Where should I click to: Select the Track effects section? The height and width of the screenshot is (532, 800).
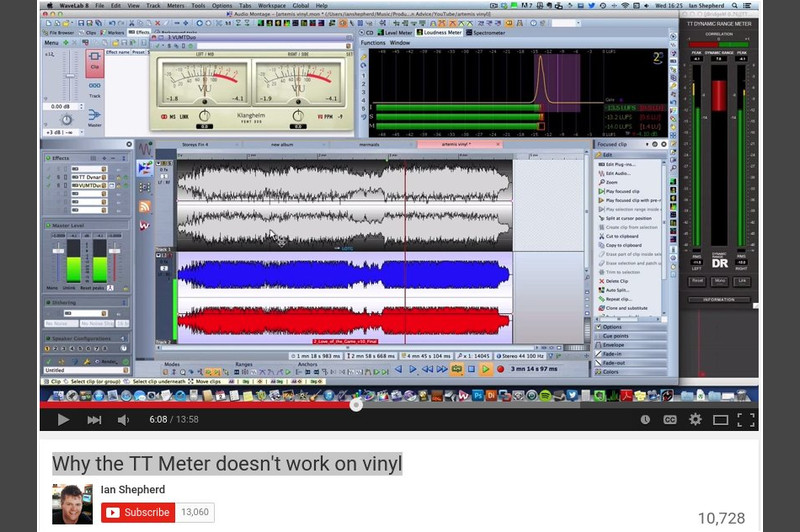pos(95,89)
